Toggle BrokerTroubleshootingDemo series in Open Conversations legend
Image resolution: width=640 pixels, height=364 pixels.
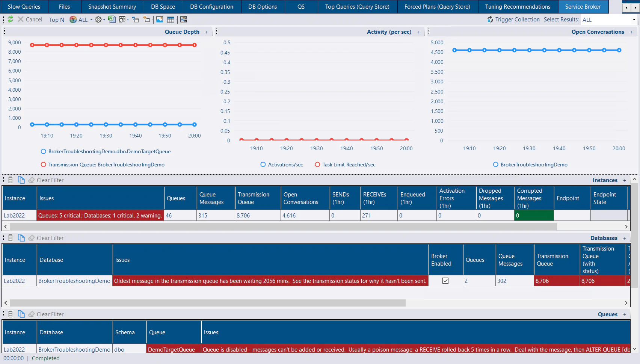tap(530, 165)
